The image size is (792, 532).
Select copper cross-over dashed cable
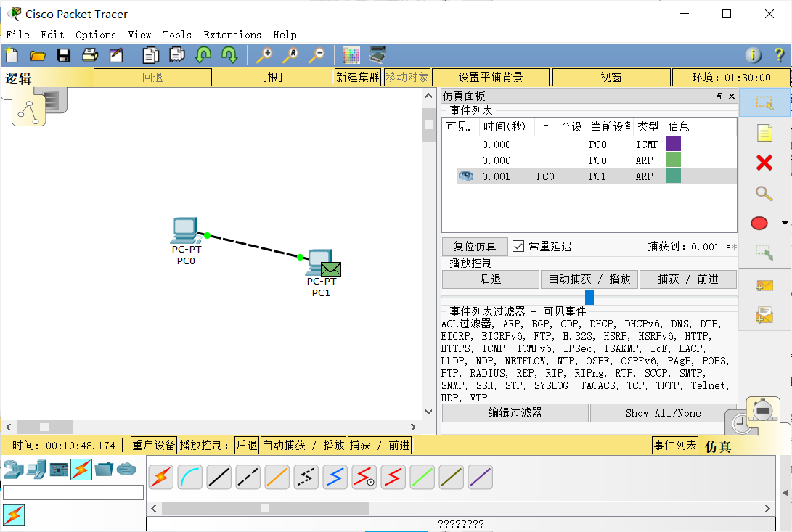point(248,477)
